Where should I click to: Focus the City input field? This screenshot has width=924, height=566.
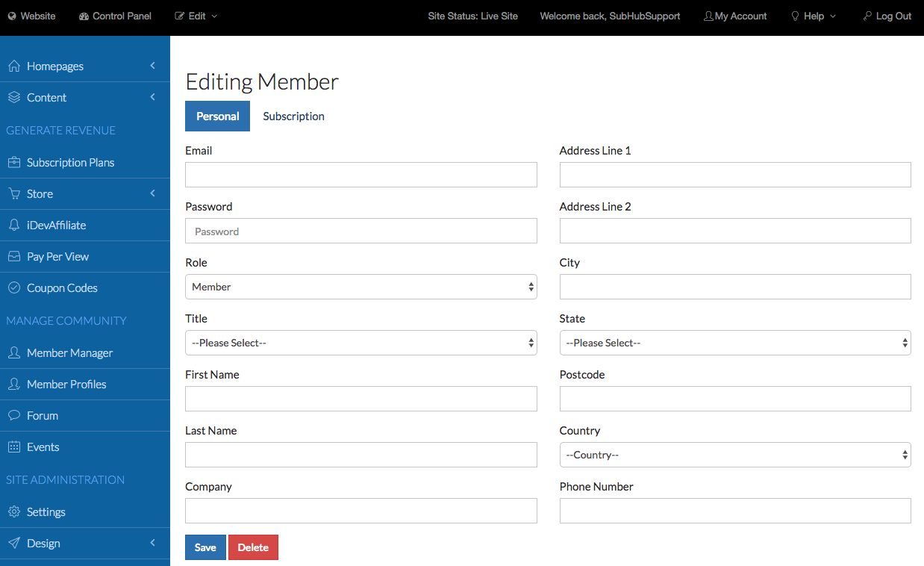click(x=735, y=287)
